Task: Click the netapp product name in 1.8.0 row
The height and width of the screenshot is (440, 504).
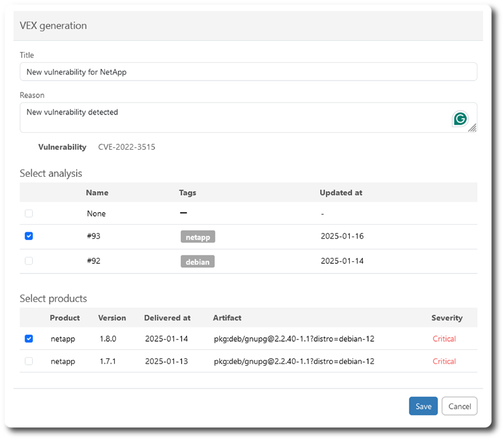Action: 62,339
